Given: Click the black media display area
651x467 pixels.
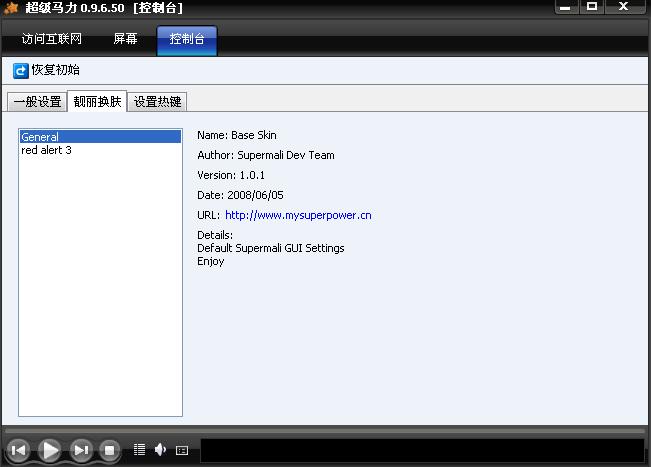Looking at the screenshot, I should coord(422,450).
